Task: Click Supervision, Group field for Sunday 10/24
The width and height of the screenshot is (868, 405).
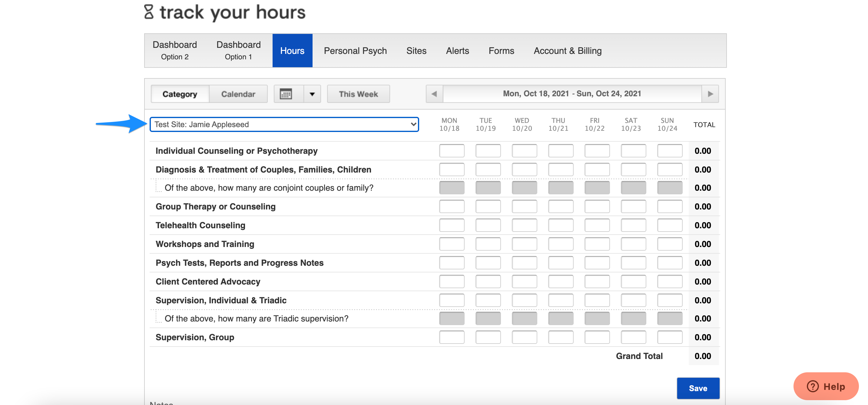Action: point(670,337)
